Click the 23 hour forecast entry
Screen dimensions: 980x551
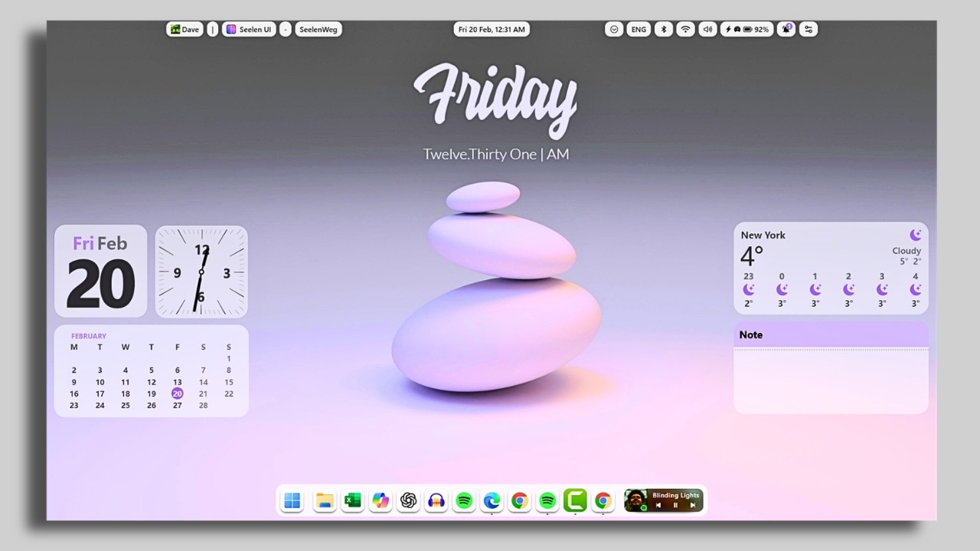click(748, 289)
